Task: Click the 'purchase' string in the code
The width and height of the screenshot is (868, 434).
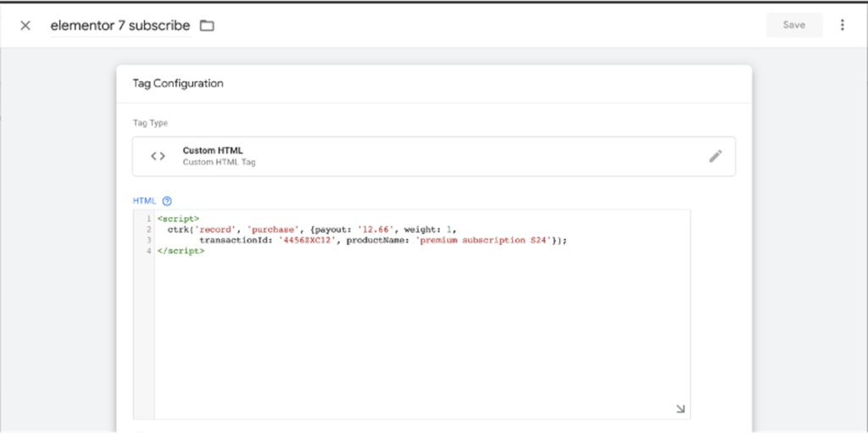Action: coord(271,229)
